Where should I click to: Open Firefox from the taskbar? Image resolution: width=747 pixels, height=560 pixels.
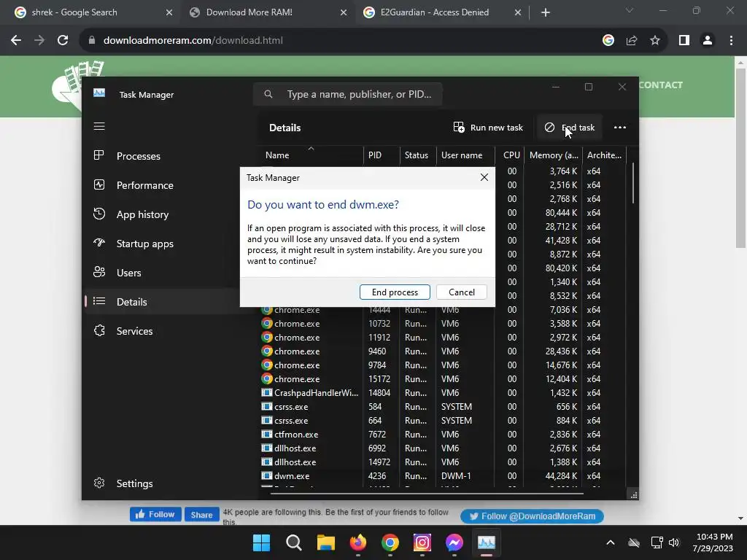(x=357, y=542)
